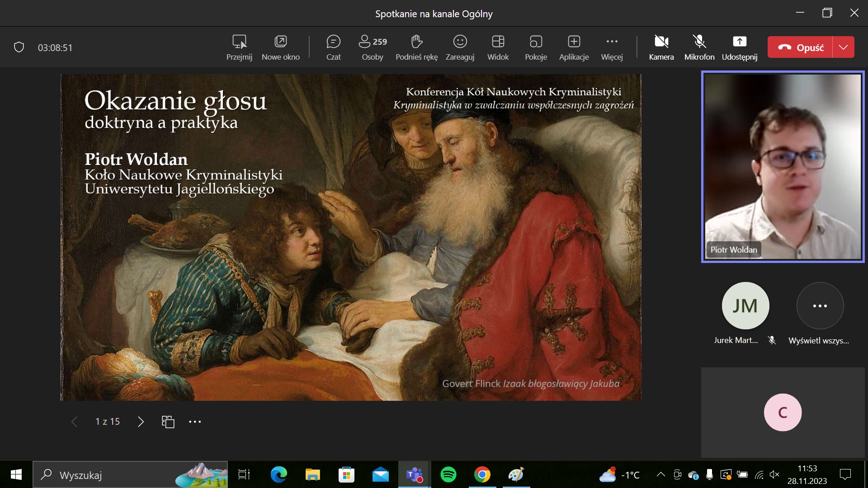Screen dimensions: 868x488
Task: Open slide grid overview icon
Action: (168, 422)
